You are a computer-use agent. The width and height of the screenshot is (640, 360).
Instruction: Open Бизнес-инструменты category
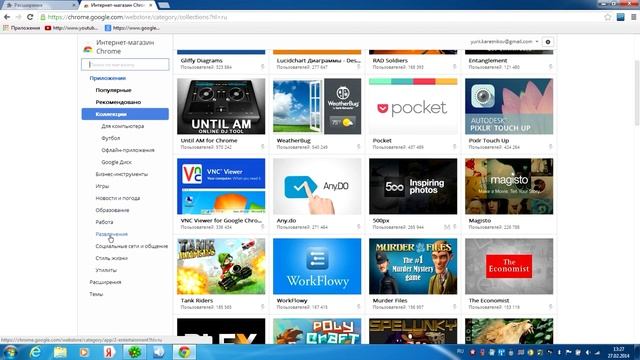122,174
